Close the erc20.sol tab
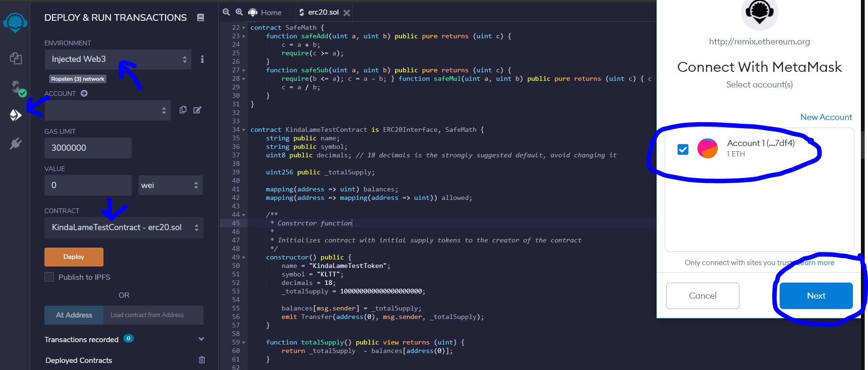The image size is (868, 370). point(347,13)
